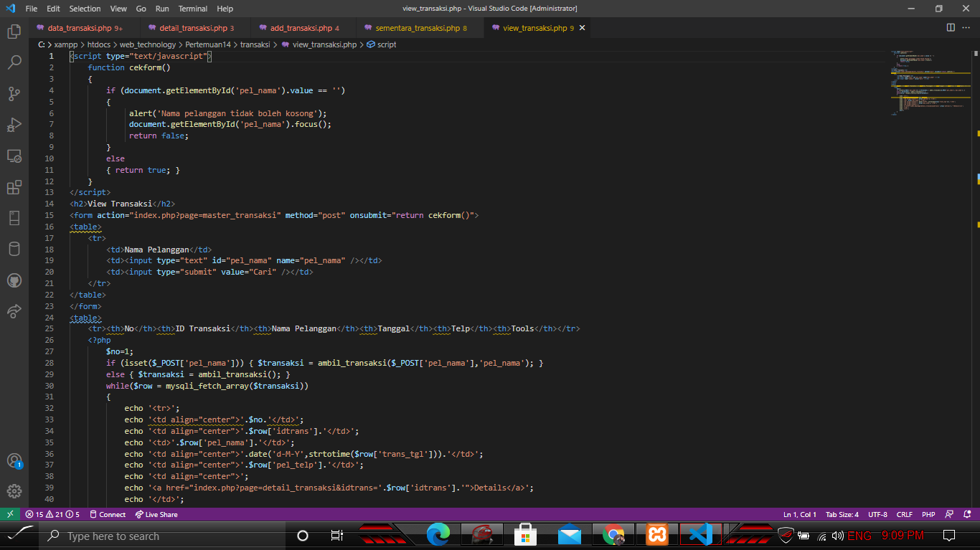Click the feedback icon in status bar

950,514
